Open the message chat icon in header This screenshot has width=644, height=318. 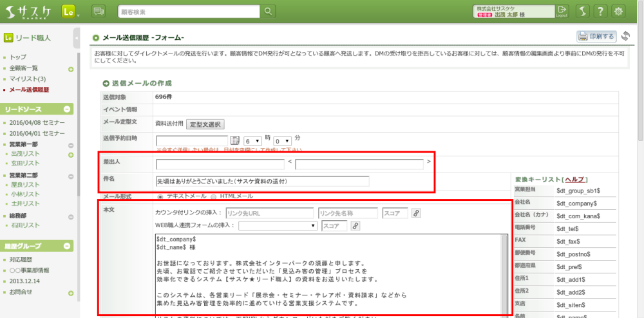pos(99,12)
